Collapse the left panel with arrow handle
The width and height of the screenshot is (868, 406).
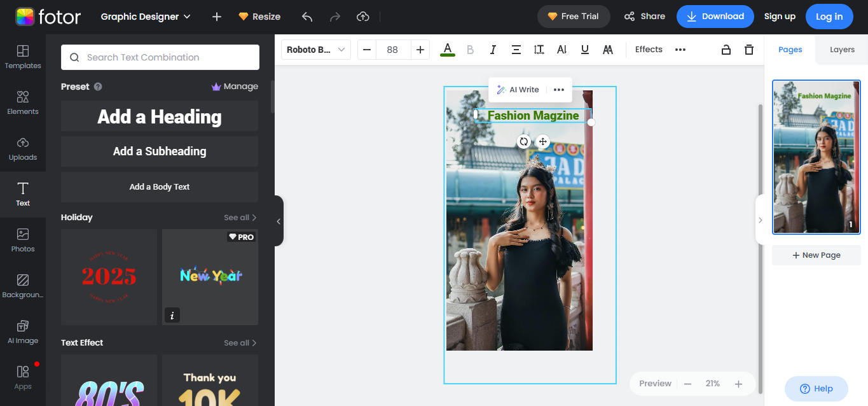pos(279,221)
